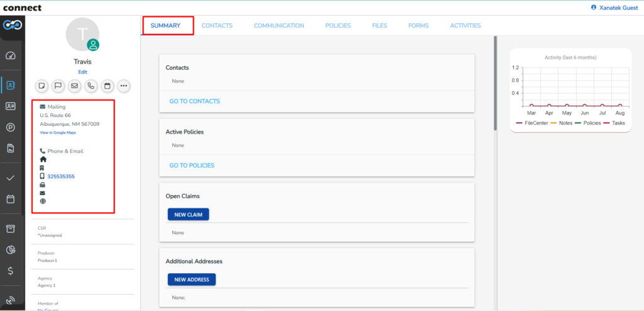Click the U.S. Route 66 address text
This screenshot has height=311, width=644.
[55, 115]
